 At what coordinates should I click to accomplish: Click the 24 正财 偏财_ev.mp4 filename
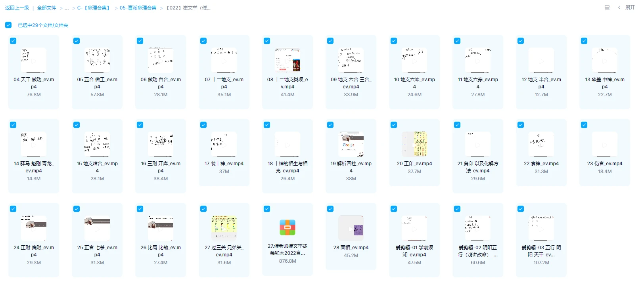(34, 251)
